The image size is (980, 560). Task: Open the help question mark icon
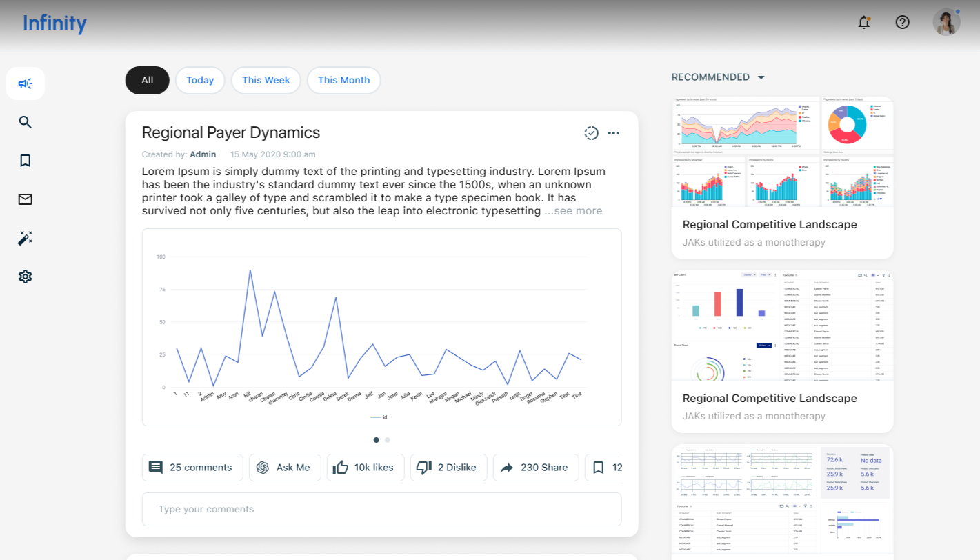(903, 22)
